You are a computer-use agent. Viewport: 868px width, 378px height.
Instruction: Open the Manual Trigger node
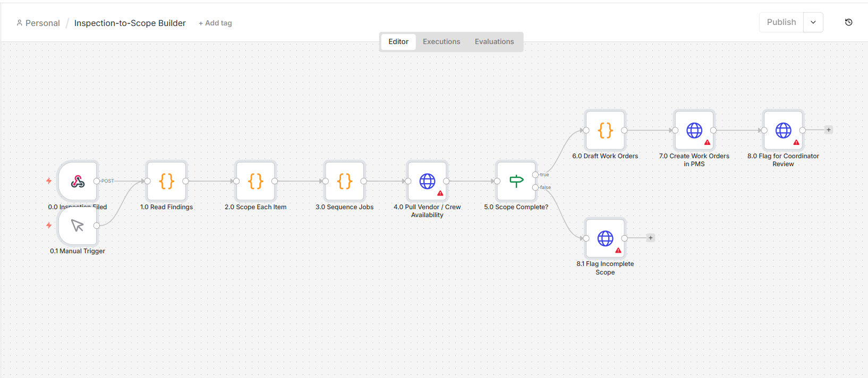[78, 226]
